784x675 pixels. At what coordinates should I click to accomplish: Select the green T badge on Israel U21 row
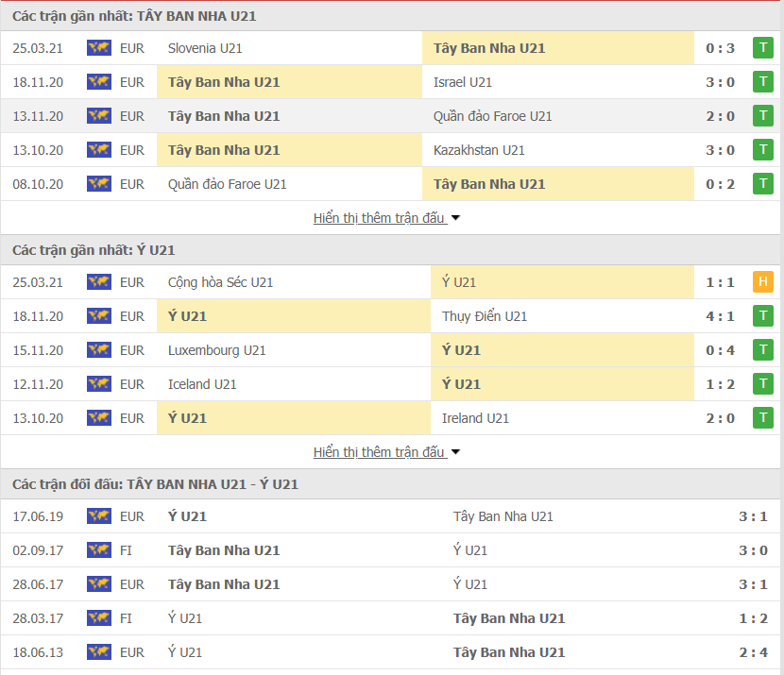click(x=763, y=81)
